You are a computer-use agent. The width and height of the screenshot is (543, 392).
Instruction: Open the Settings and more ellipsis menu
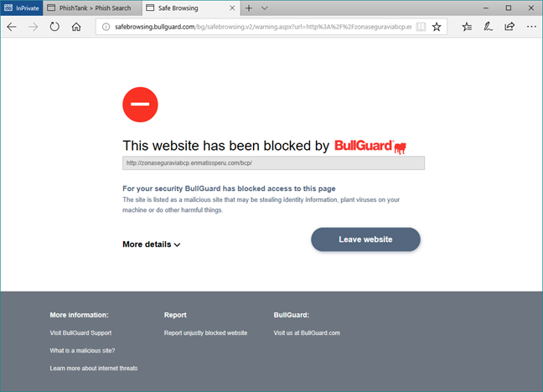pyautogui.click(x=531, y=27)
